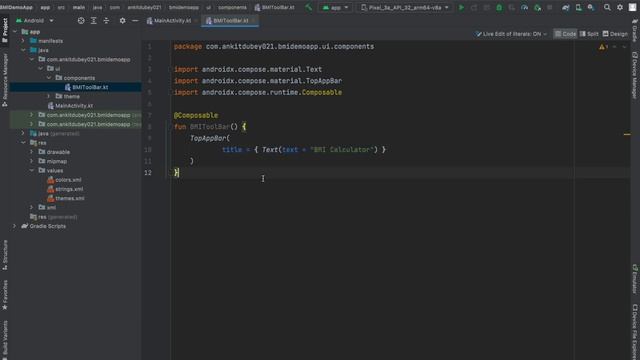Image resolution: width=640 pixels, height=360 pixels.
Task: Open the Device Manager toolbar icon
Action: point(578,7)
